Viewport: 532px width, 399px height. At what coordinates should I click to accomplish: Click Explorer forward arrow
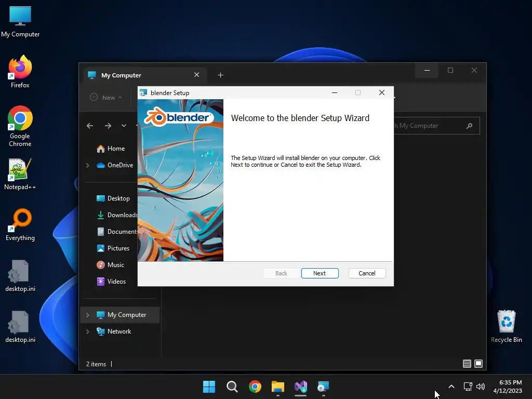click(x=108, y=126)
